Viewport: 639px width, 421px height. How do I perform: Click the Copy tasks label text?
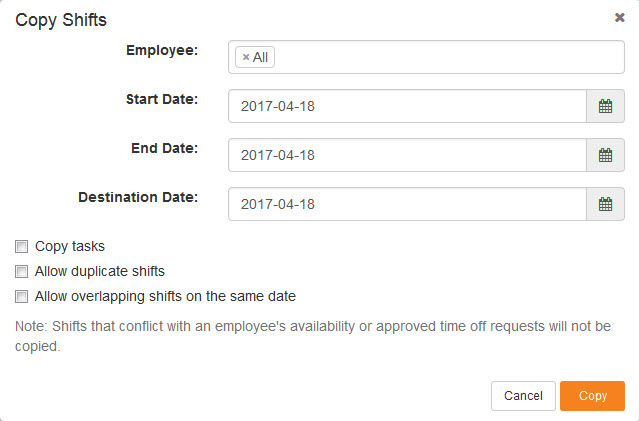click(x=70, y=246)
